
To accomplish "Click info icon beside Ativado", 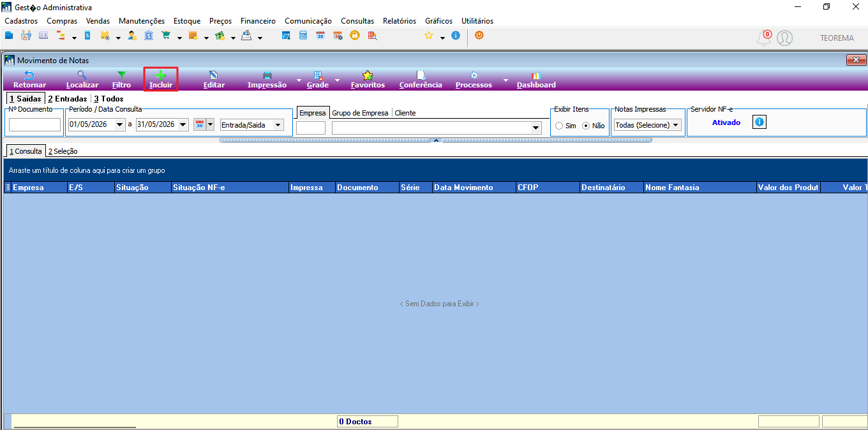I will pyautogui.click(x=759, y=122).
